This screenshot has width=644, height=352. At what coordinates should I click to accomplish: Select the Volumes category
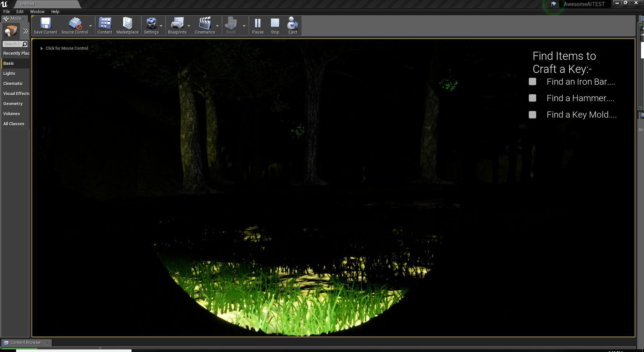16,114
